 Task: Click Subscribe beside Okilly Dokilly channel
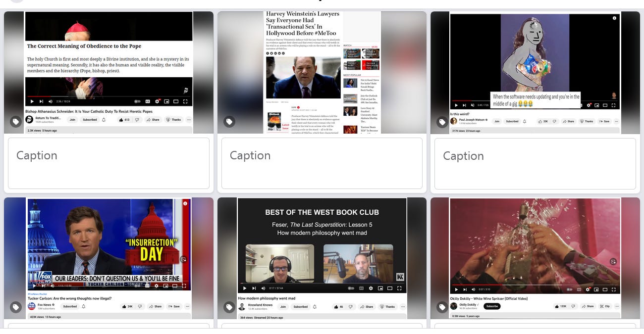492,306
